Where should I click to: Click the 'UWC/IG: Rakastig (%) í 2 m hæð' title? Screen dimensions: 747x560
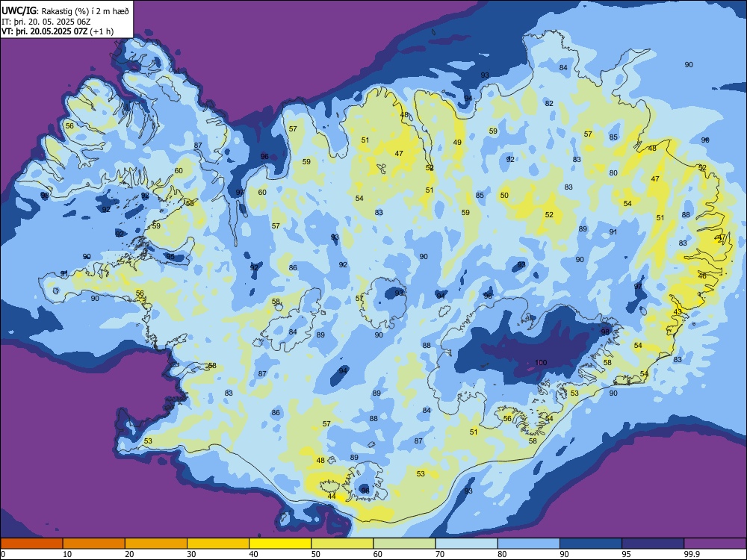click(64, 11)
